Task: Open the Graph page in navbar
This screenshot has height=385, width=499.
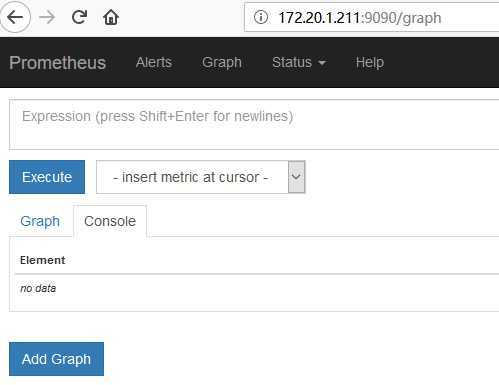Action: tap(222, 62)
